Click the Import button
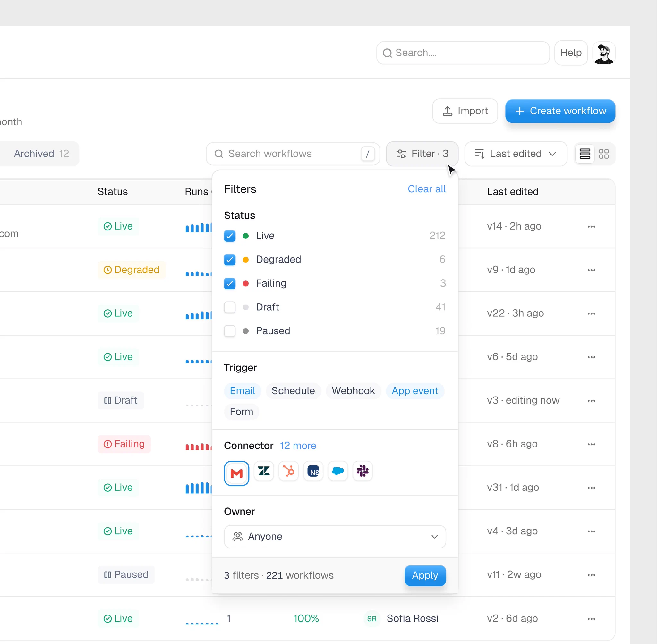This screenshot has width=657, height=644. tap(465, 111)
